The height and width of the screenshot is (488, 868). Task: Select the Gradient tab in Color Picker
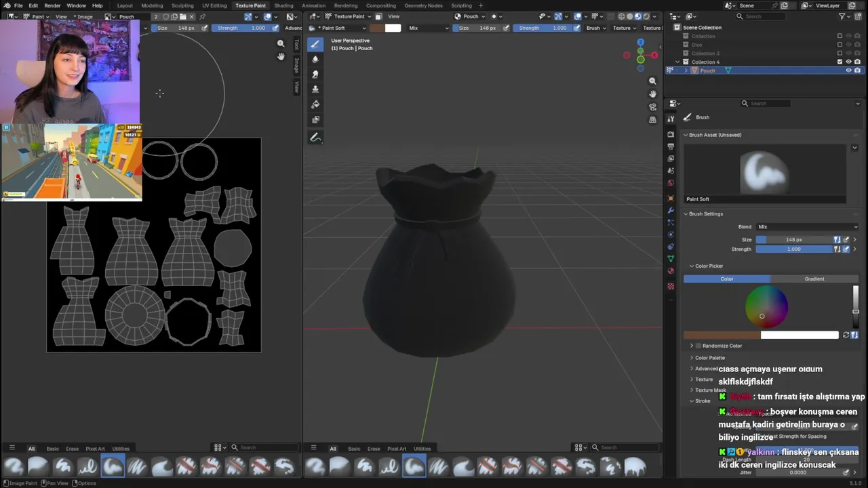(814, 279)
